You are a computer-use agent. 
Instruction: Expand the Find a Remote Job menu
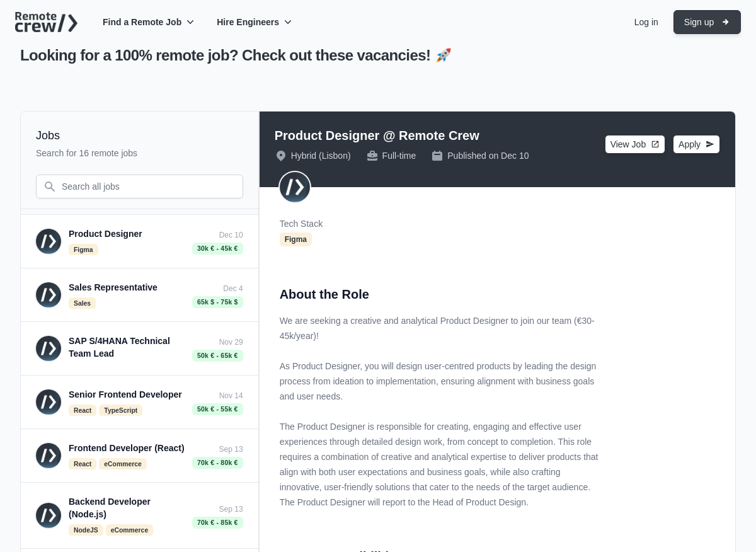(x=148, y=22)
